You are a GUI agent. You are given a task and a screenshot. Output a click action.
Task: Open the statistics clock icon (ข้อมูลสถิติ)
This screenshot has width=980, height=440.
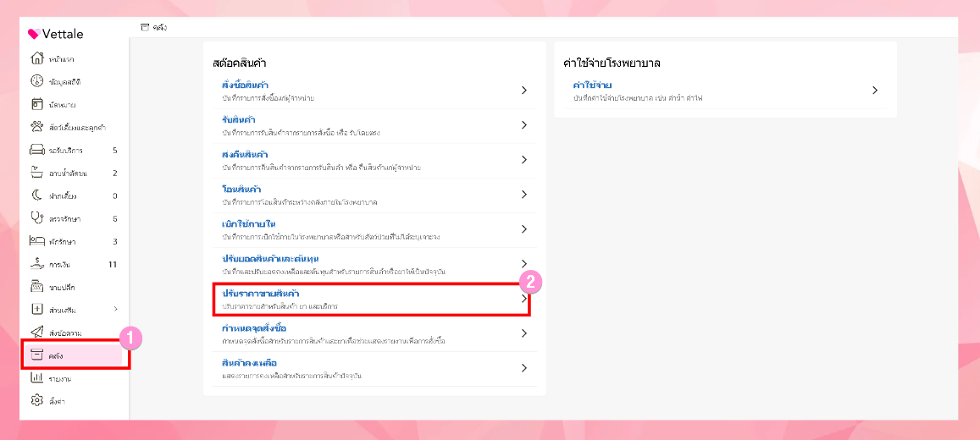click(36, 81)
